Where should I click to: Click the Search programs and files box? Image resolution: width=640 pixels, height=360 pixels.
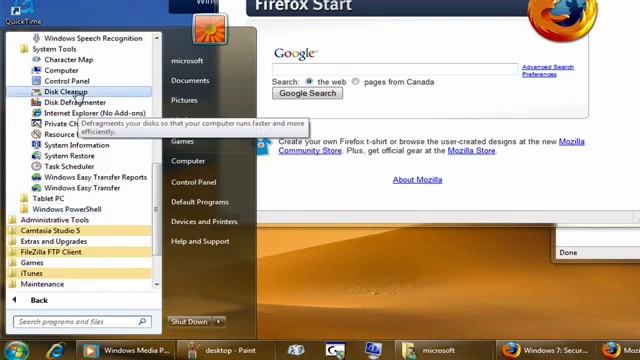82,322
